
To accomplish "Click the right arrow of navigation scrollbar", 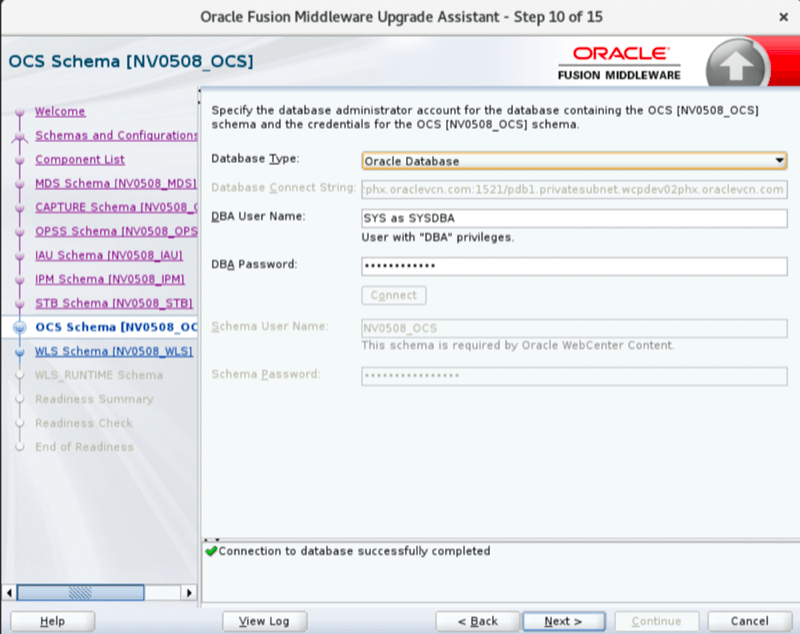I will click(189, 593).
